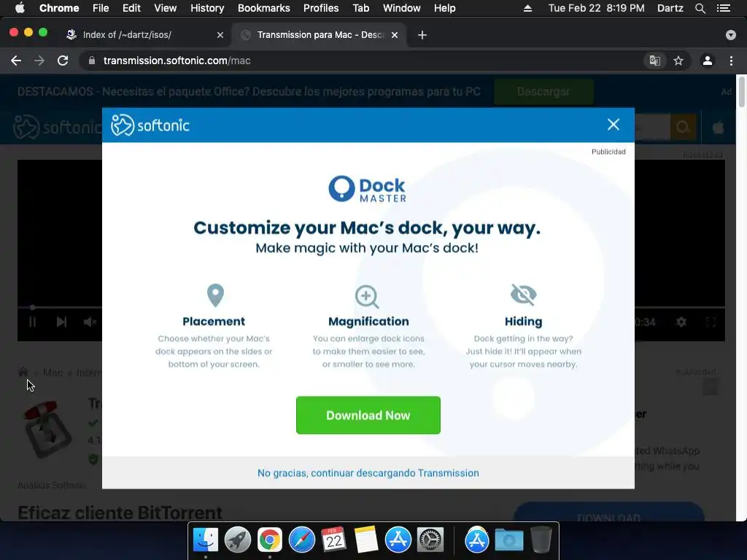Go back using browser back arrow
Screen dimensions: 747x560
16,61
